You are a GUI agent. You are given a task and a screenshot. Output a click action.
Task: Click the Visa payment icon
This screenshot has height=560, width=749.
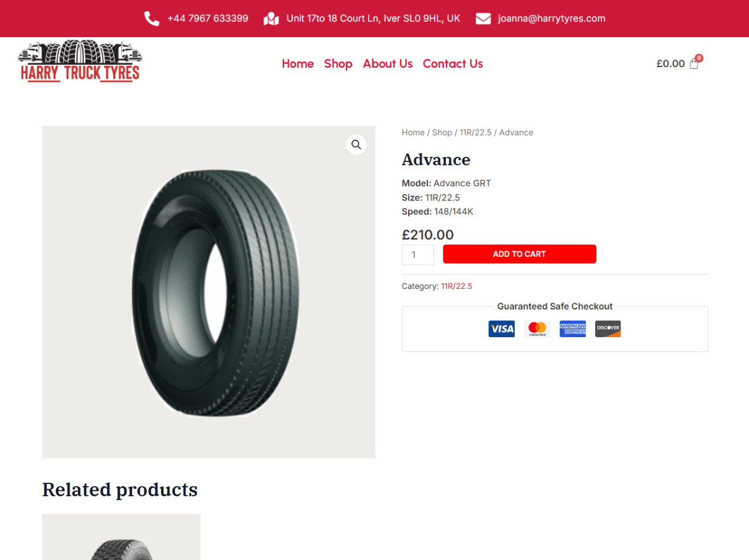point(501,329)
